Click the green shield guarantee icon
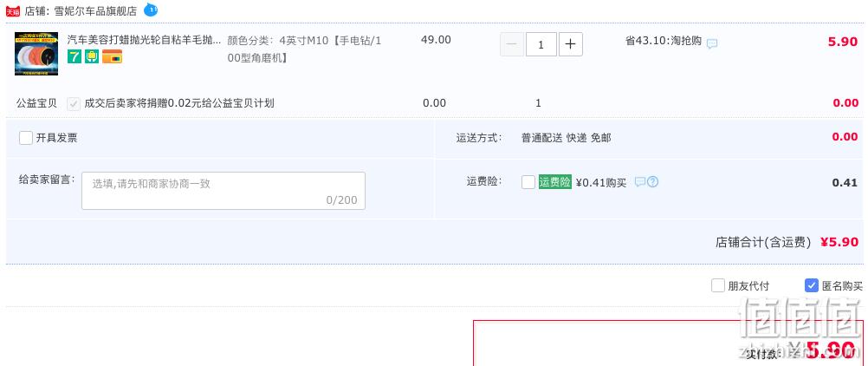Screen dimensions: 868x366 click(92, 56)
